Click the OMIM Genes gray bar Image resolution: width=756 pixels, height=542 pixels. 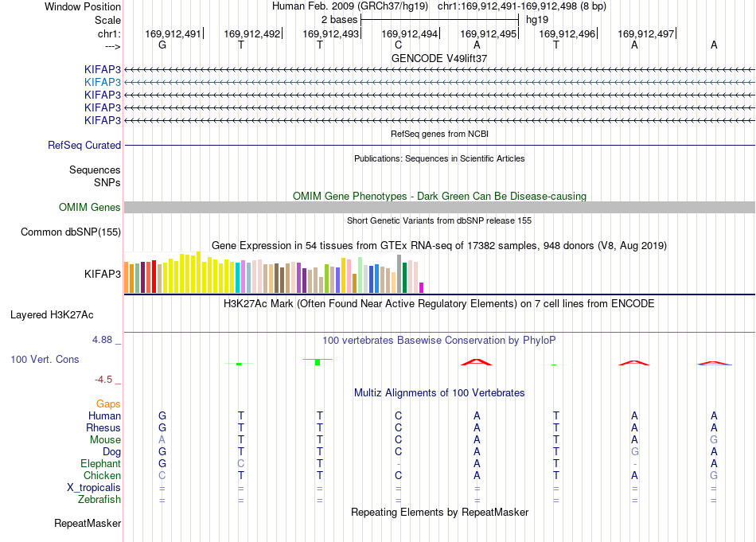point(439,208)
